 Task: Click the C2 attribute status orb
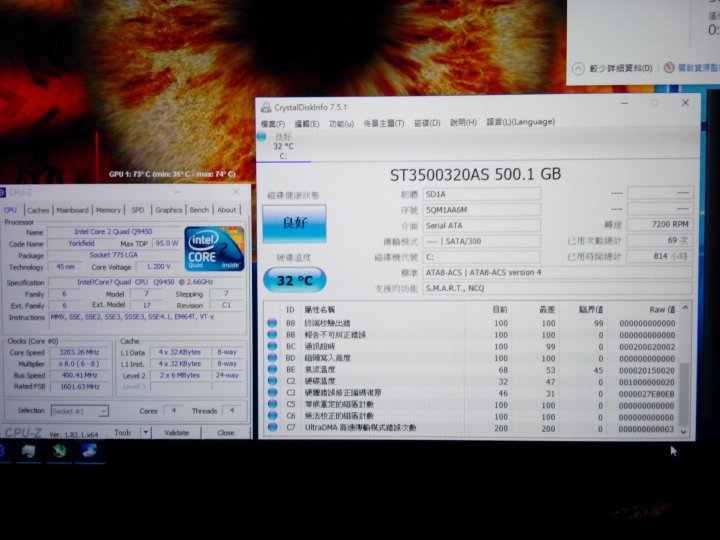(272, 381)
